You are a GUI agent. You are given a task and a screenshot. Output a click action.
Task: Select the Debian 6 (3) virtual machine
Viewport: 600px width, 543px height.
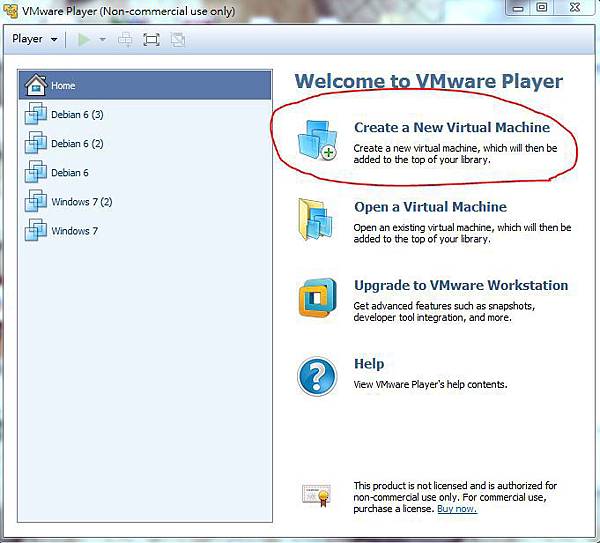point(145,114)
